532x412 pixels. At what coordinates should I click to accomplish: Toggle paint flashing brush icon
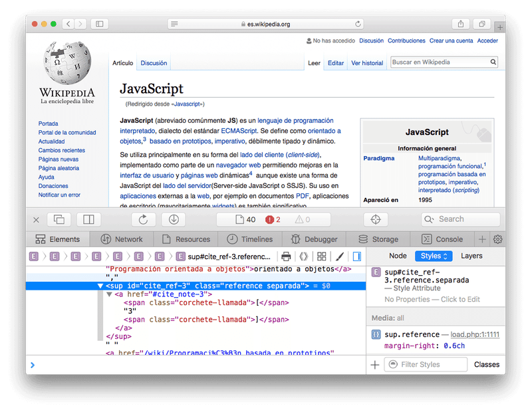click(339, 257)
